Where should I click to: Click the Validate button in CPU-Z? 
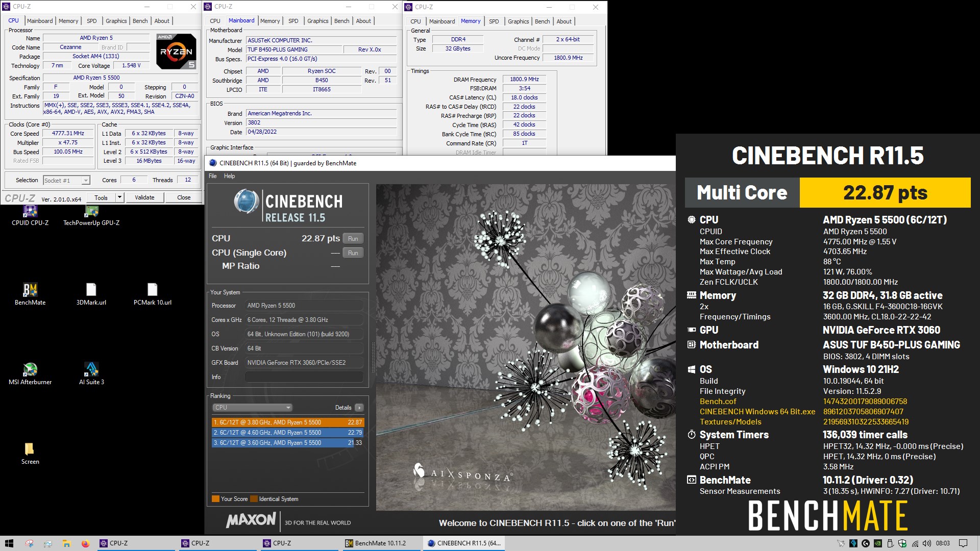(144, 197)
